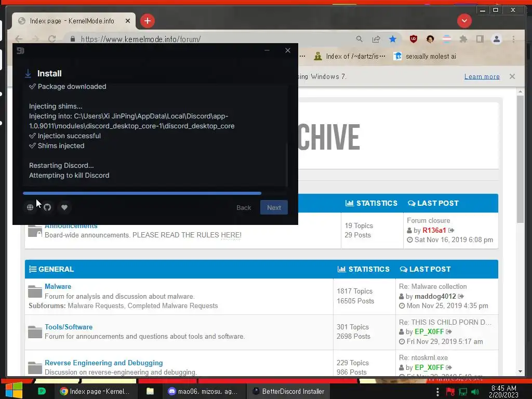Viewport: 532px width, 399px height.
Task: Click the Malware forum folder icon
Action: coord(35,291)
